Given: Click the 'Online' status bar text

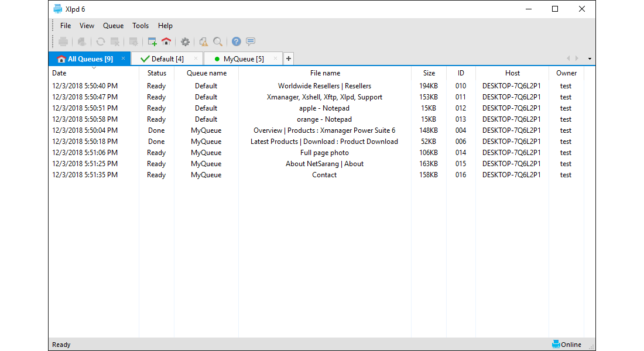Looking at the screenshot, I should pos(571,345).
